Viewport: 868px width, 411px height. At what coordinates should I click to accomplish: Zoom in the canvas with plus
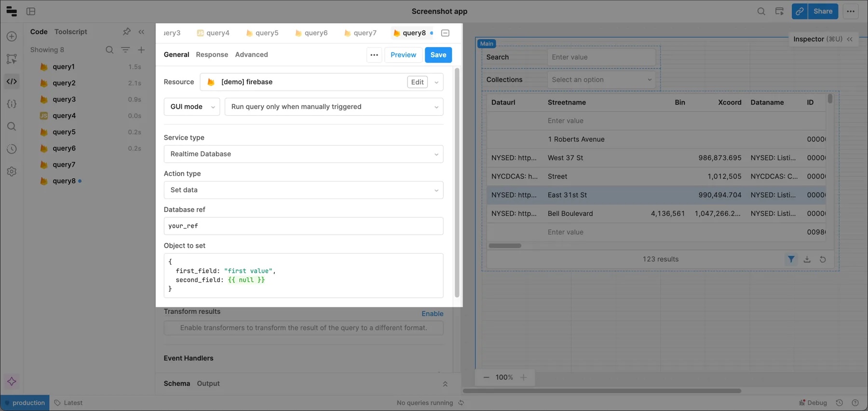[x=523, y=377]
